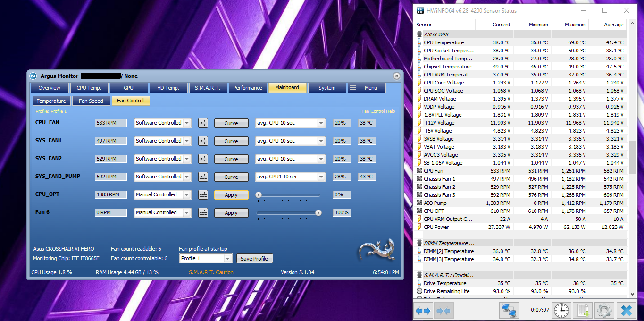644x321 pixels.
Task: Open fan settings icon for Fan 6 row
Action: pos(203,213)
